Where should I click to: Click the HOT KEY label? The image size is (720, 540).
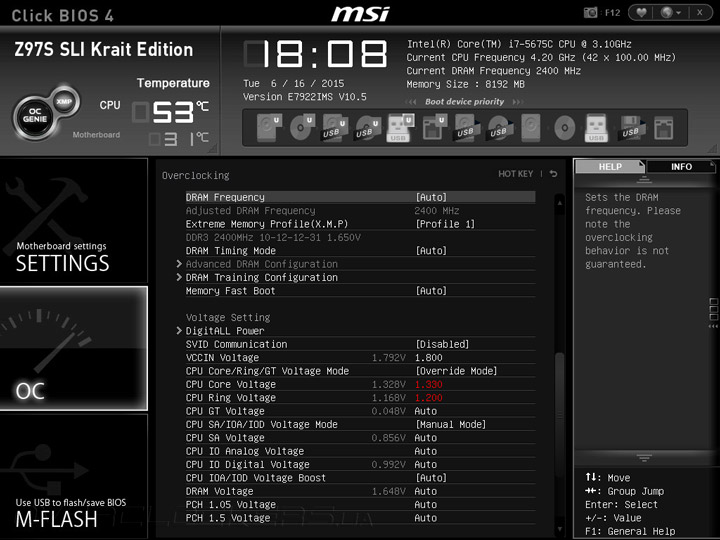(516, 174)
